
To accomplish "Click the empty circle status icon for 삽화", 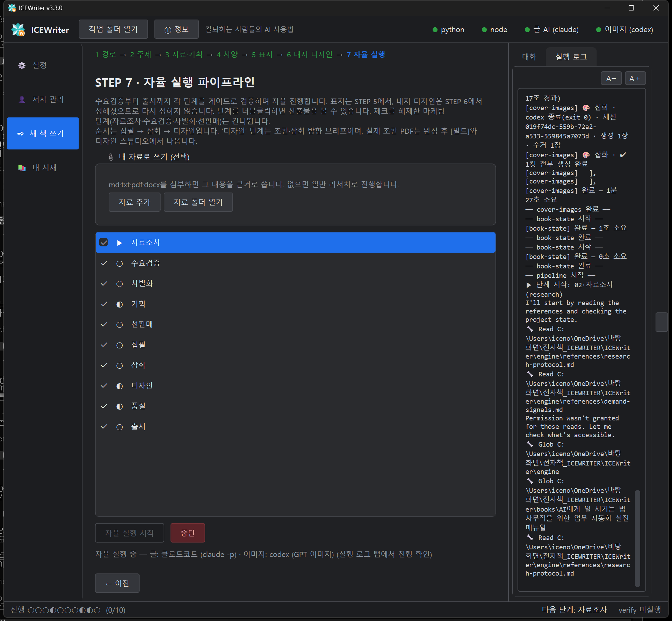I will tap(120, 366).
